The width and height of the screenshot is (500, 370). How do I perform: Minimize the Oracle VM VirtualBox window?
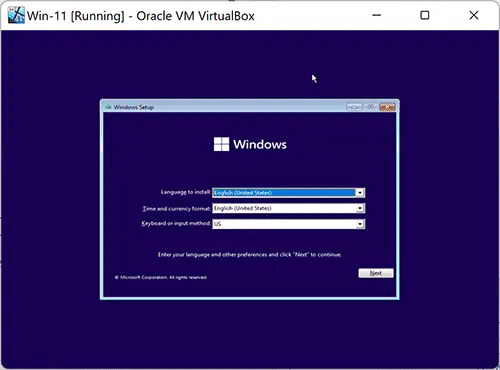(376, 15)
